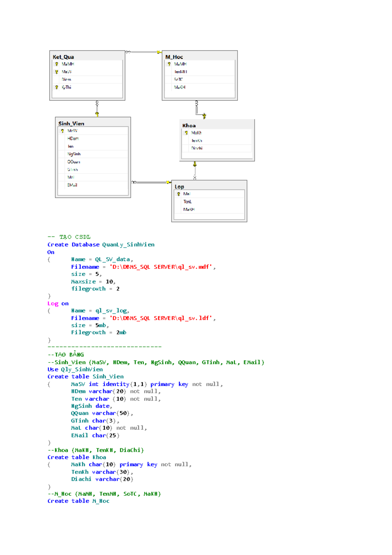Viewport: 392px width, 555px height.
Task: Select the primary key icon of M_Hoc's MaMH row
Action: 169,64
